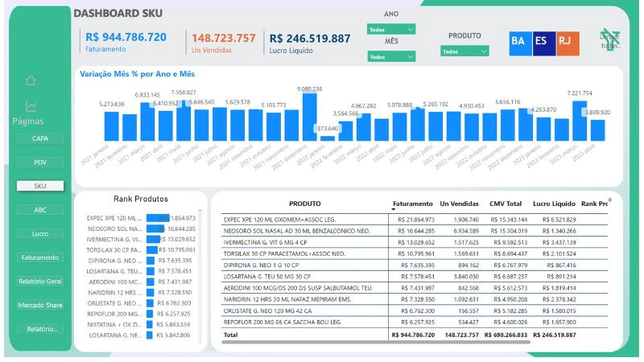This screenshot has height=362, width=644.
Task: Select the 2021 janeiro bar 5.273.636
Action: click(x=111, y=126)
